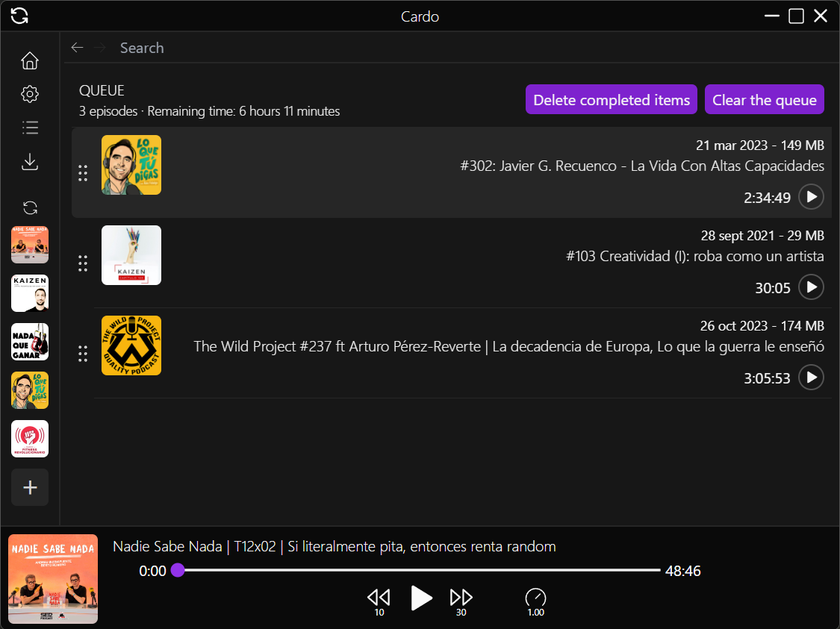Go back with the left arrow
This screenshot has height=629, width=840.
coord(77,48)
